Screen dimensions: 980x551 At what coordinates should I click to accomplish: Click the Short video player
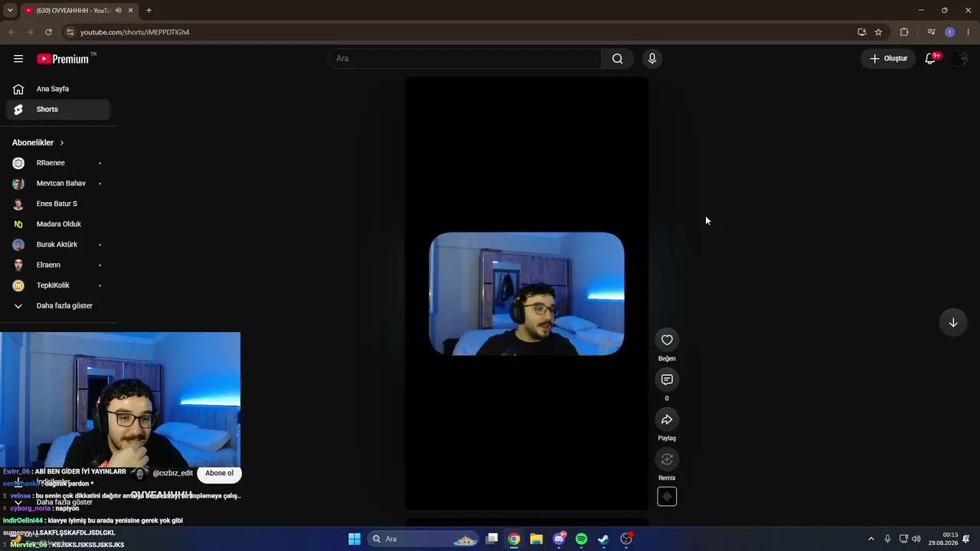tap(527, 293)
